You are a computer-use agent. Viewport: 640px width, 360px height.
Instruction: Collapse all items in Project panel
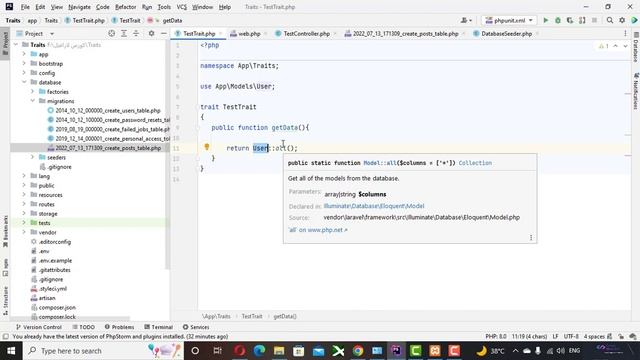pos(136,33)
